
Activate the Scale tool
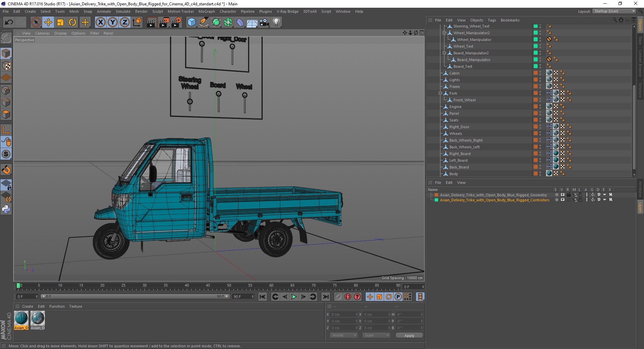(x=60, y=22)
